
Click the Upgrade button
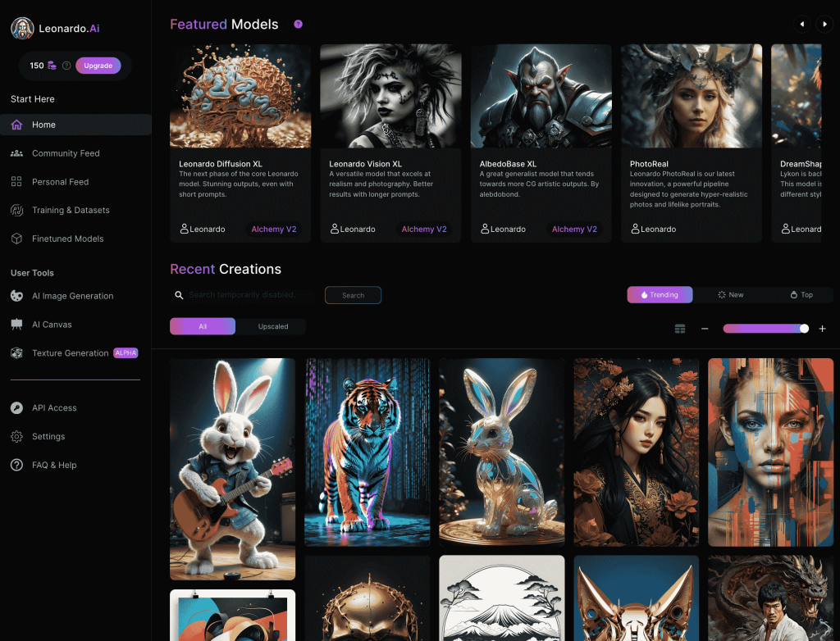coord(98,66)
